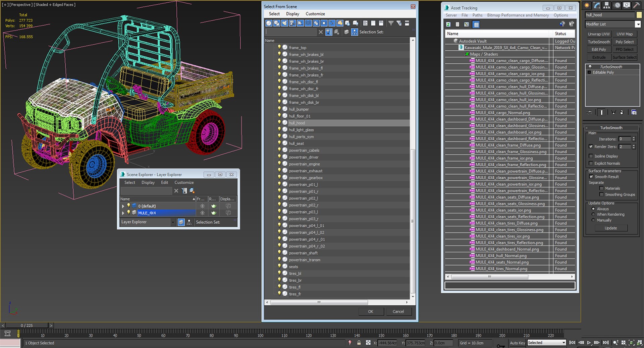Expand the MULE_4X4 layer
Image resolution: width=644 pixels, height=348 pixels.
point(123,213)
